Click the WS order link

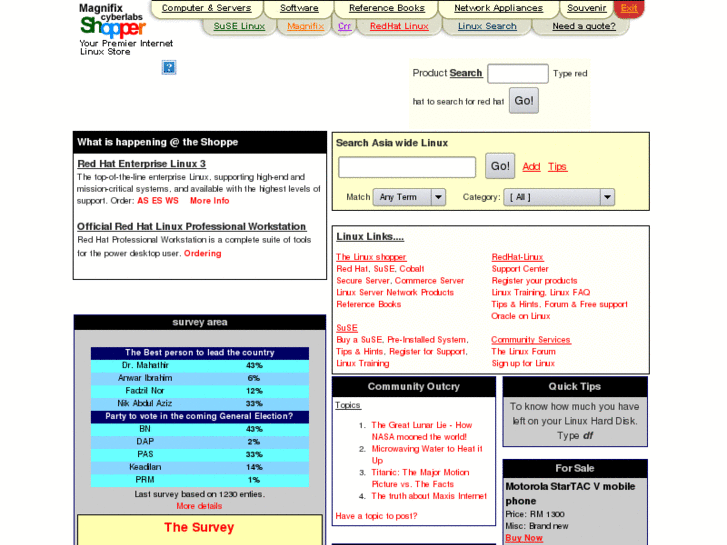tap(172, 201)
